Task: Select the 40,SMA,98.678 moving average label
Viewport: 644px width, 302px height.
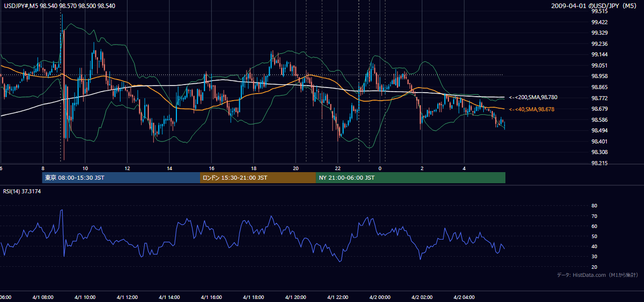Action: [531, 109]
